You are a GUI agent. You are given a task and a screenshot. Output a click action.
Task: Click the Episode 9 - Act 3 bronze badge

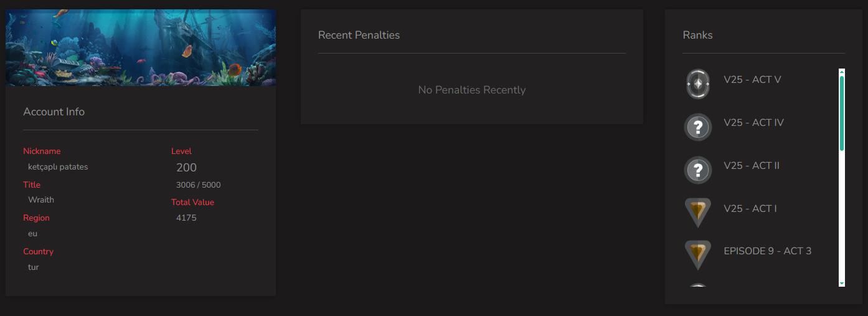point(698,255)
